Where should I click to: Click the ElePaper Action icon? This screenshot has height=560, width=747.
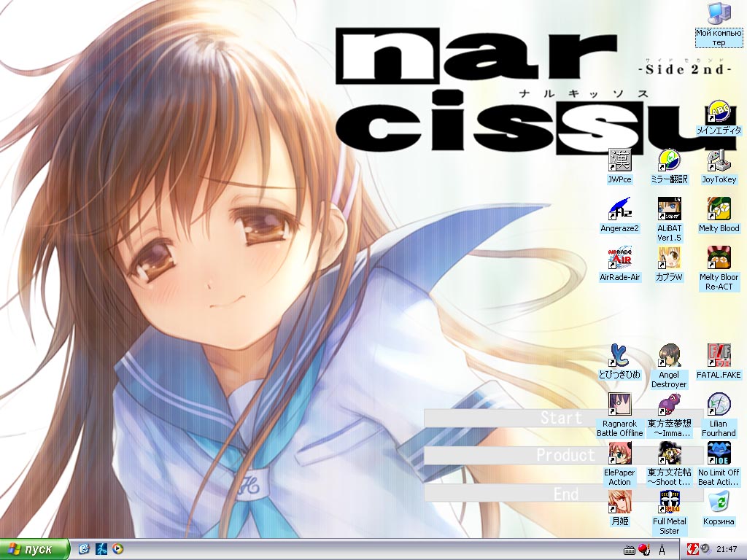(619, 464)
